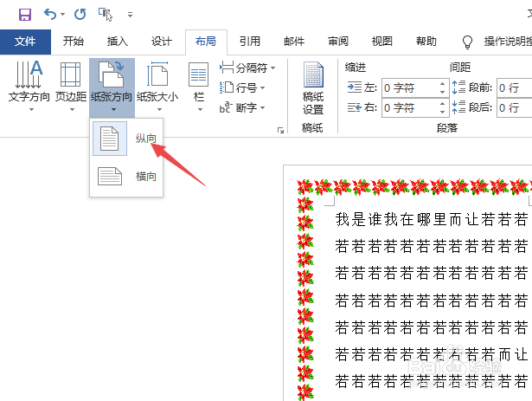This screenshot has height=401, width=532.
Task: Click the right indent 右 input field
Action: coord(410,107)
